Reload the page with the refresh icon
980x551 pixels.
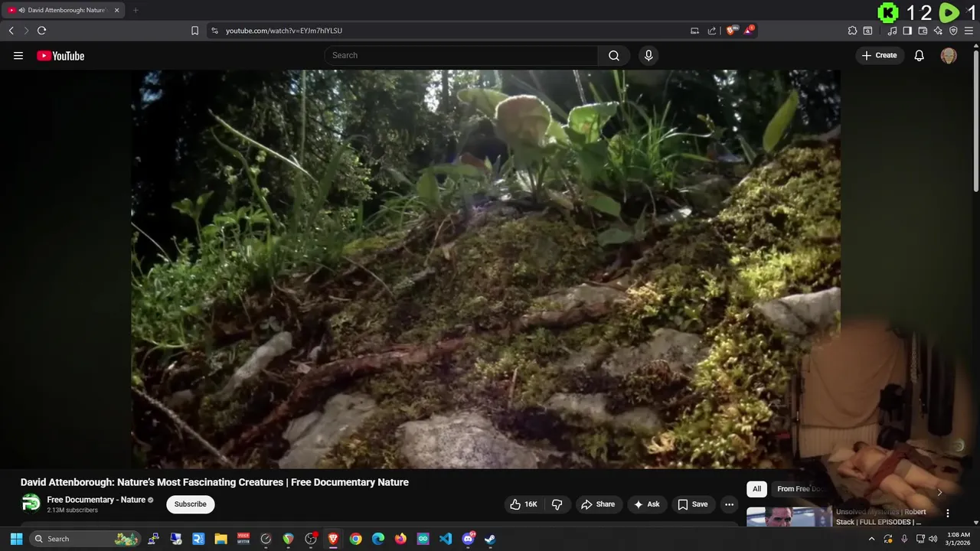pos(41,31)
